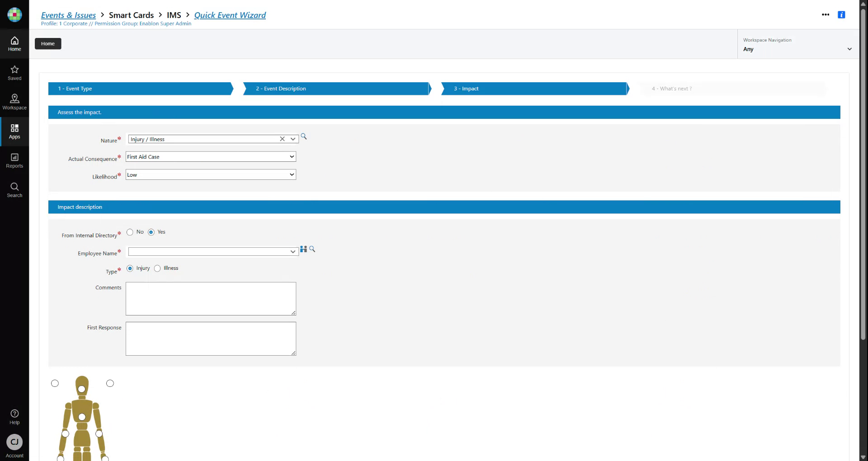Click the Home button below the breadcrumb
Viewport: 868px width, 461px height.
click(47, 43)
